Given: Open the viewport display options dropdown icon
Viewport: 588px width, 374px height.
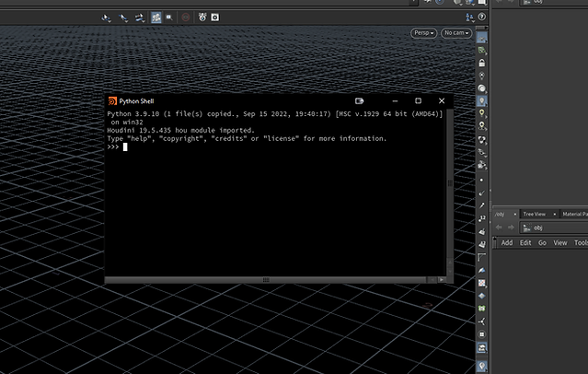Looking at the screenshot, I should (469, 18).
